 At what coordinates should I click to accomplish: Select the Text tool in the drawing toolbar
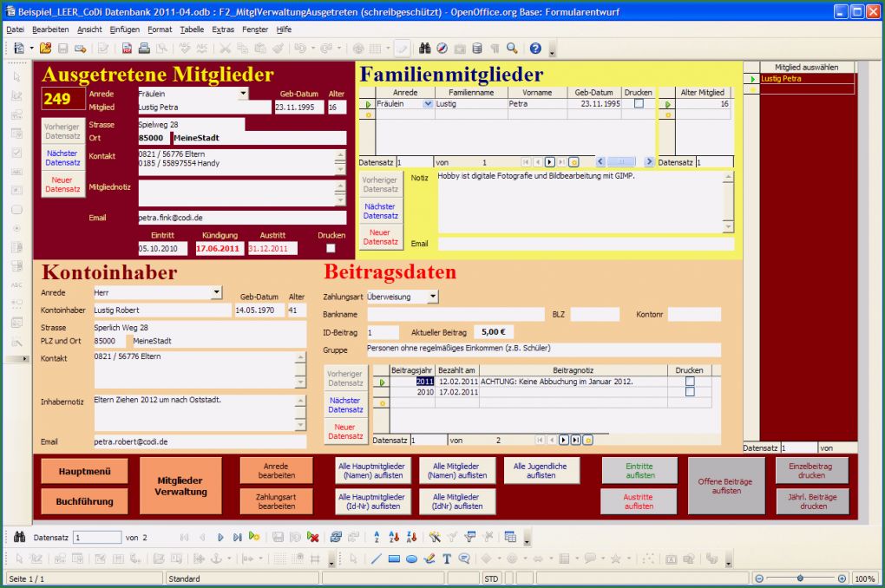coord(447,560)
